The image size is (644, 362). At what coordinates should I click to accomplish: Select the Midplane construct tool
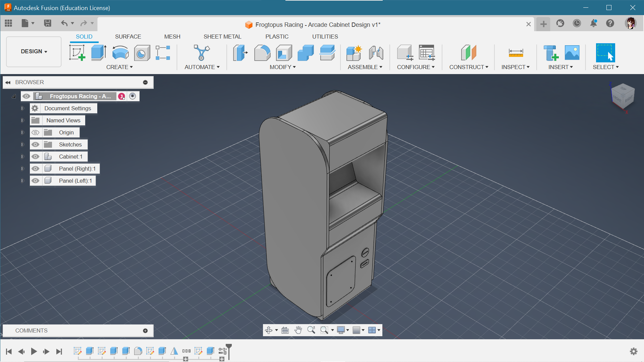(x=469, y=53)
